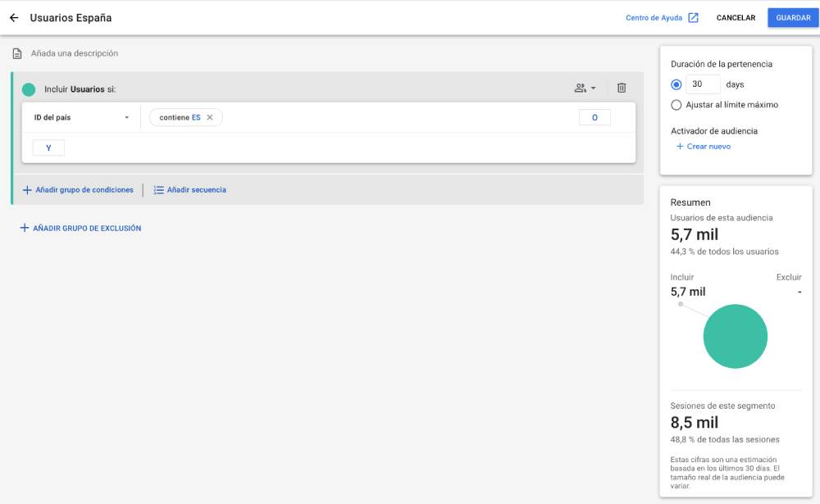820x504 pixels.
Task: Click the membership duration days input field
Action: pyautogui.click(x=703, y=84)
